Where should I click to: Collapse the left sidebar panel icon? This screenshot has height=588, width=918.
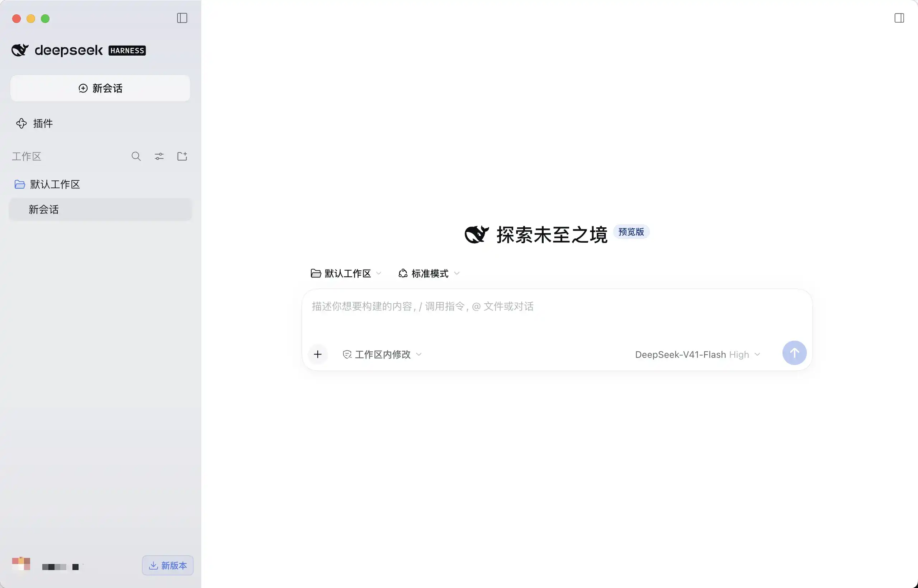(182, 18)
